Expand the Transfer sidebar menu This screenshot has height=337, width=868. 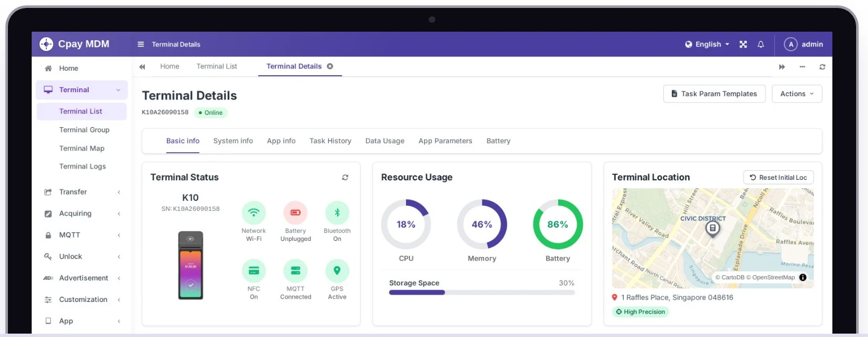[82, 192]
